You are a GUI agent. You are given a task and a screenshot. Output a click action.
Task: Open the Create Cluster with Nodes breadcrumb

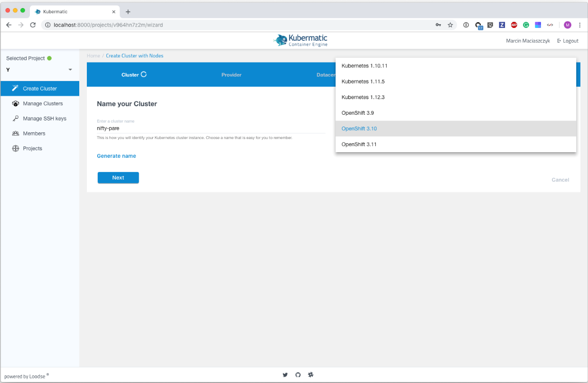(x=134, y=55)
